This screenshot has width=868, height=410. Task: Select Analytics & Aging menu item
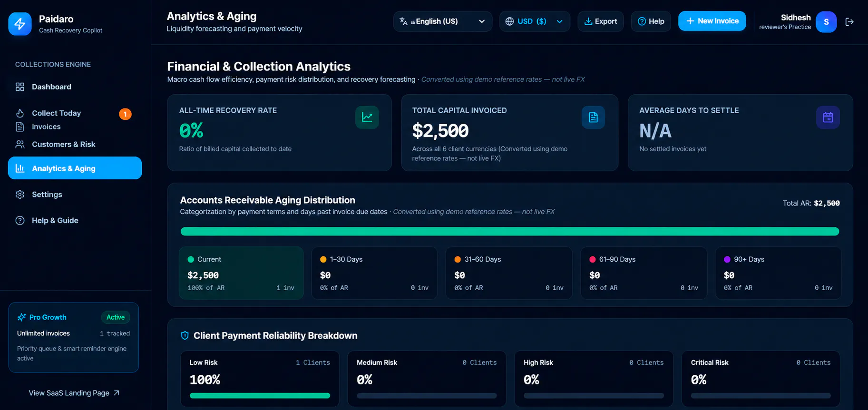[75, 168]
